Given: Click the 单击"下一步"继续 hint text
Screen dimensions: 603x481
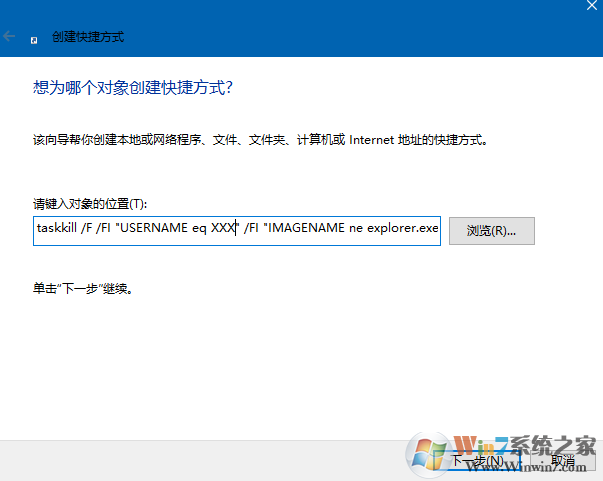Looking at the screenshot, I should 83,288.
